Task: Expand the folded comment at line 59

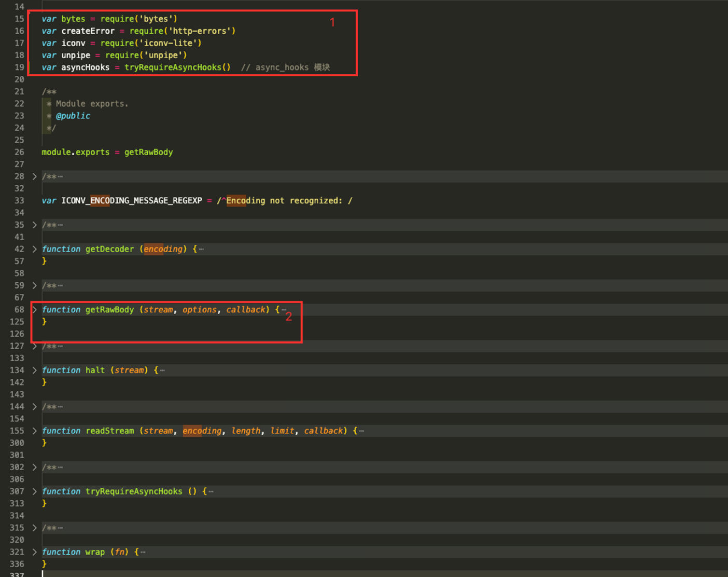Action: [35, 285]
